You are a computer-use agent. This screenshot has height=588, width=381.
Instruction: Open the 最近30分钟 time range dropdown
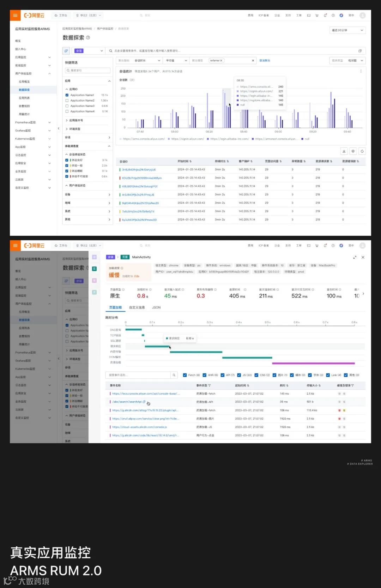(347, 30)
